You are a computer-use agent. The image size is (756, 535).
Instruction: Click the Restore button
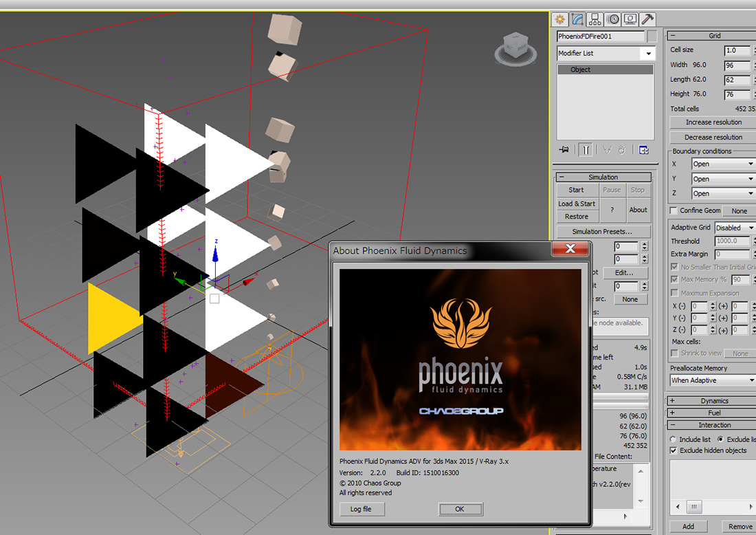577,217
